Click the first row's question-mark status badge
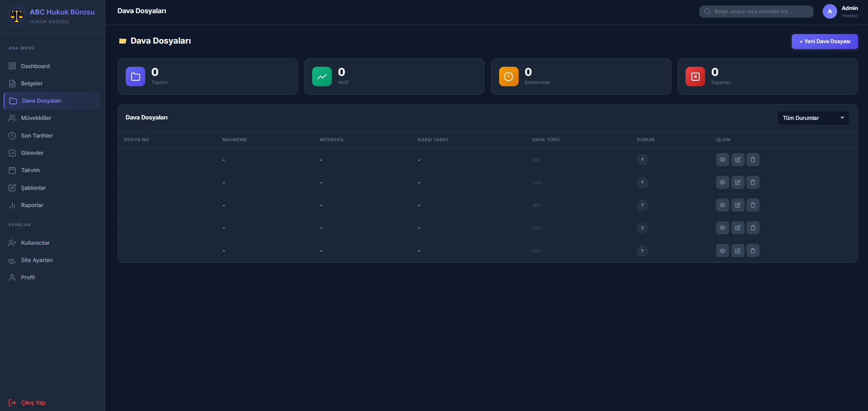 tap(642, 160)
